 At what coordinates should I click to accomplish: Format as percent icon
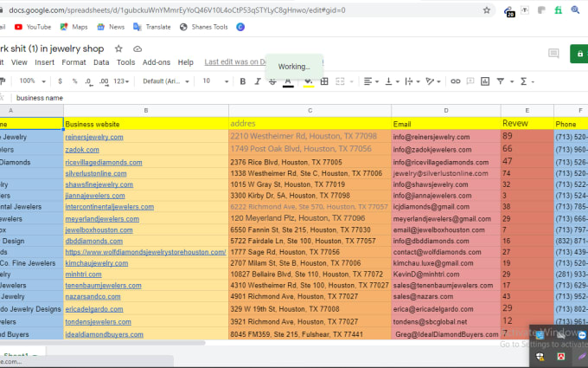click(x=74, y=81)
